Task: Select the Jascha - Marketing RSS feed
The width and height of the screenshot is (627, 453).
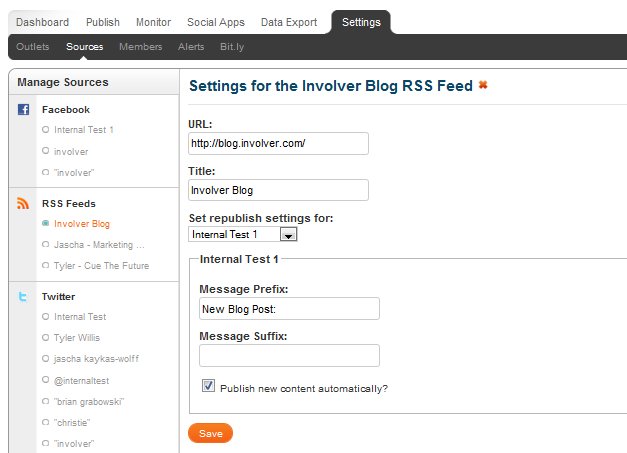Action: [93, 245]
